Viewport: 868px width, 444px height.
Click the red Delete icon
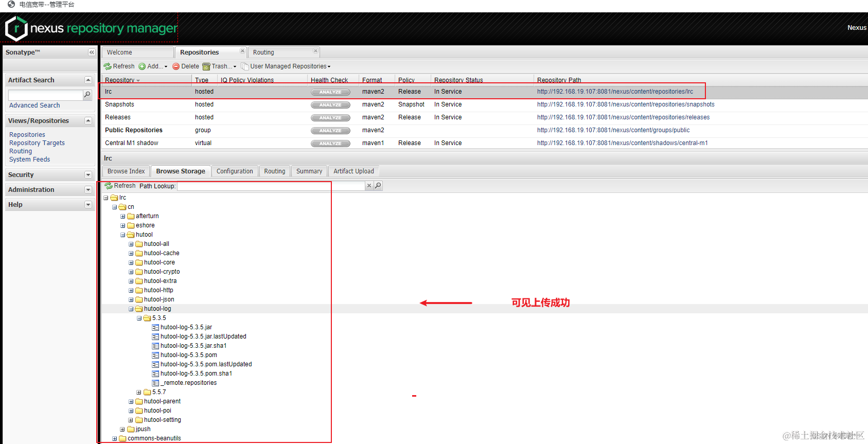click(x=176, y=66)
